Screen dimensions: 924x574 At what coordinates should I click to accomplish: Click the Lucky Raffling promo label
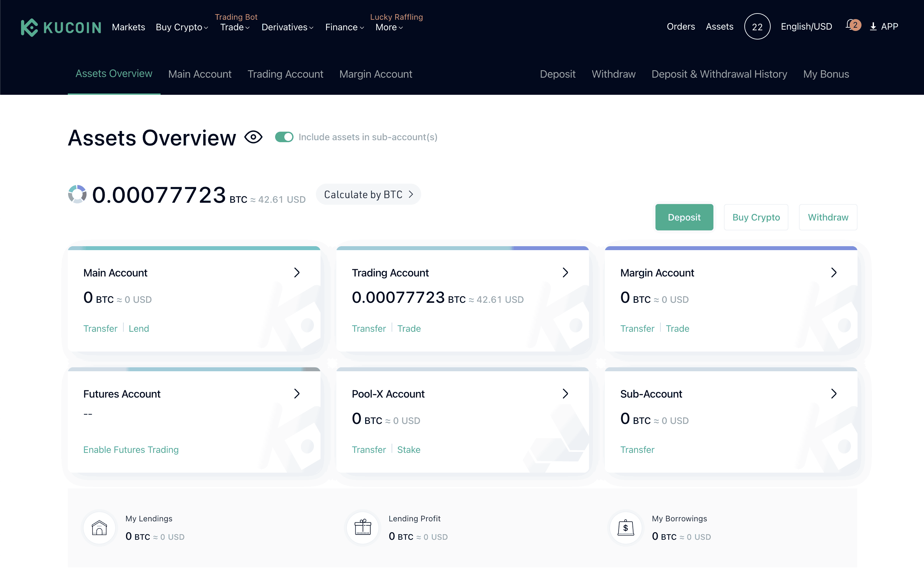tap(396, 17)
